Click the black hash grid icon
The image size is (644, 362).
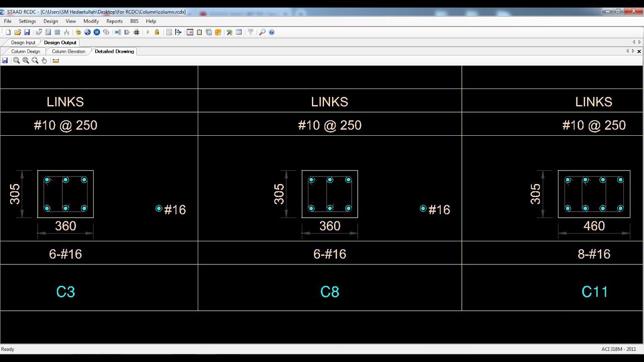[136, 32]
